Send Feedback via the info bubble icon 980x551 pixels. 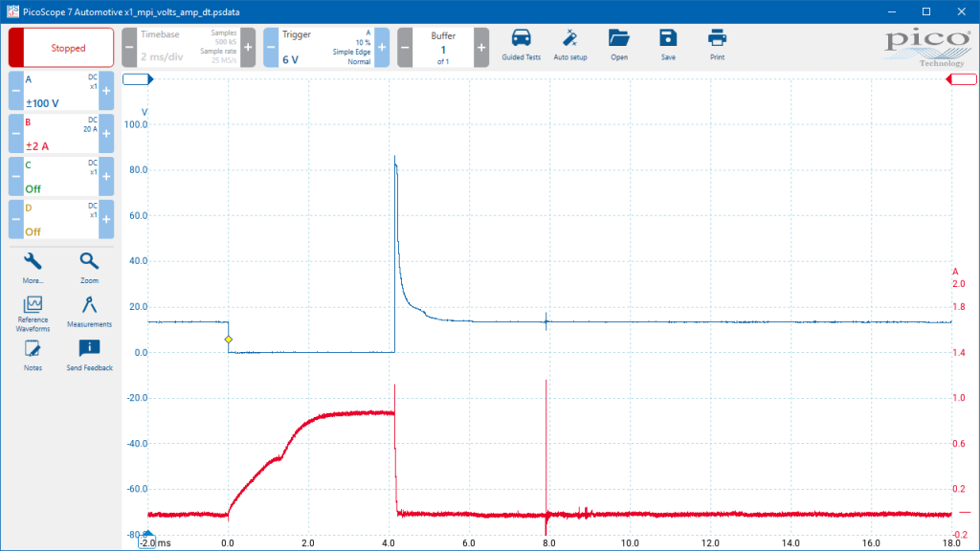tap(89, 356)
